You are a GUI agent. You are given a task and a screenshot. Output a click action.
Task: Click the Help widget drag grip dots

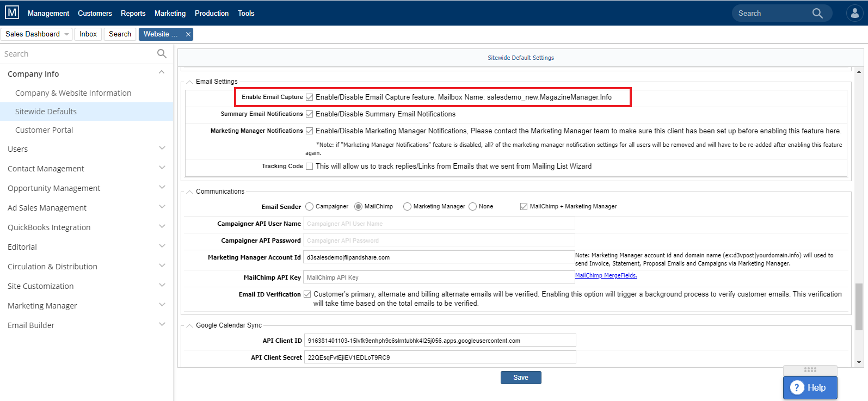pyautogui.click(x=810, y=369)
